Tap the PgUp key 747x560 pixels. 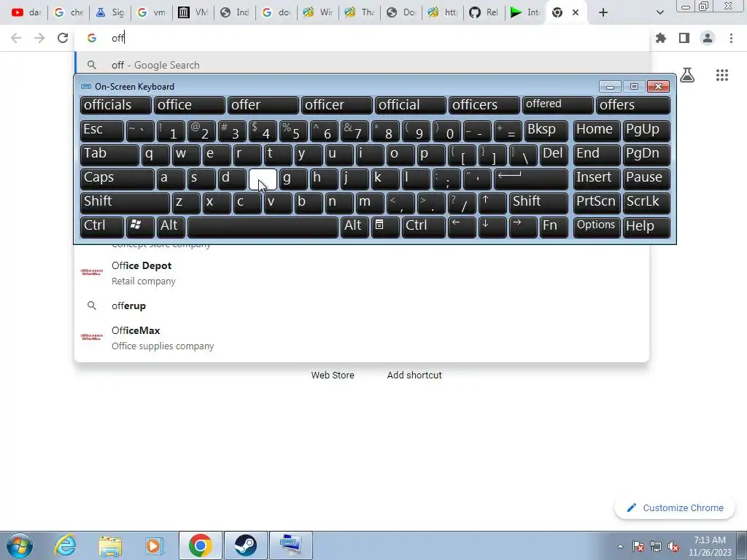pos(646,131)
